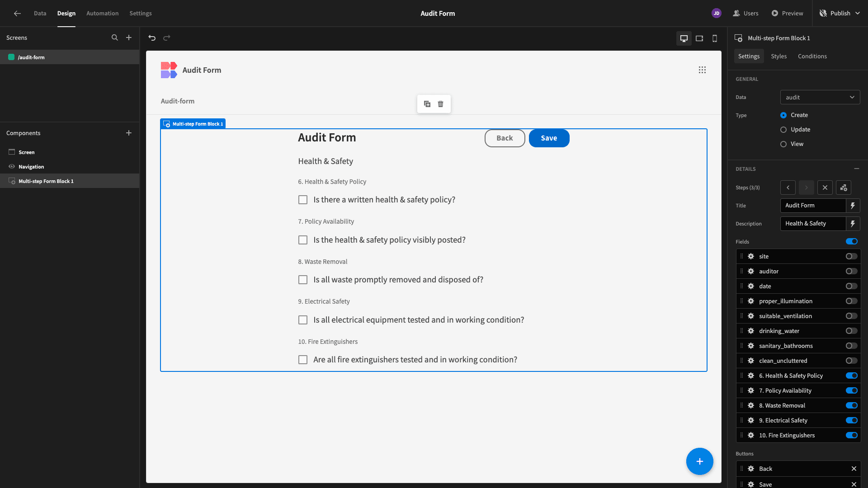
Task: Select the /audit-form screen
Action: coord(70,57)
